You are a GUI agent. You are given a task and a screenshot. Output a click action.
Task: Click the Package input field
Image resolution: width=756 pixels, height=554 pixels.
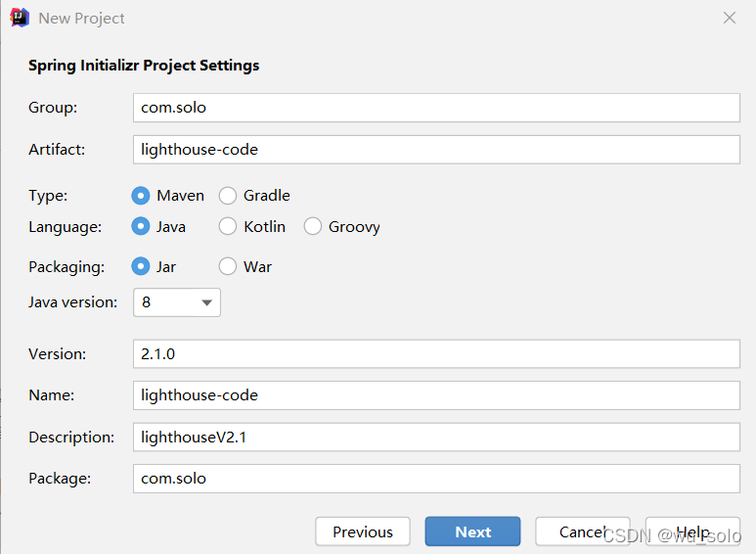435,479
